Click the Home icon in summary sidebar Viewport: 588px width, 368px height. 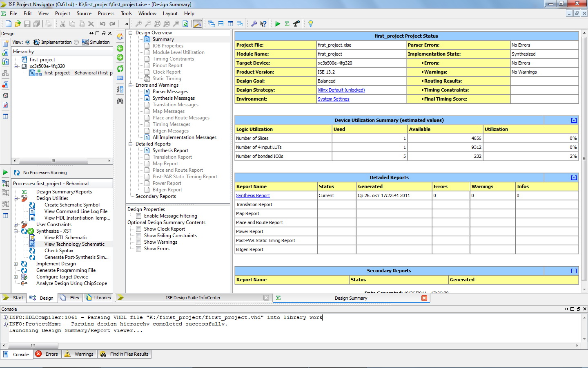point(120,37)
